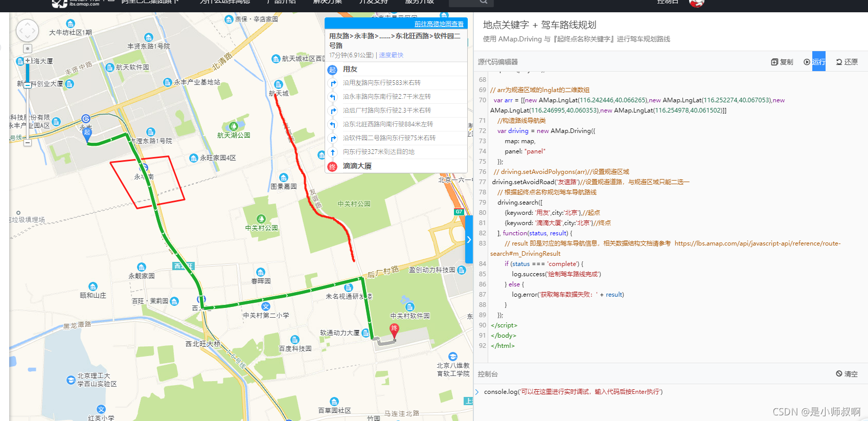This screenshot has width=868, height=421.
Task: Click 北京八维教育软工学院 icon
Action: point(453,357)
